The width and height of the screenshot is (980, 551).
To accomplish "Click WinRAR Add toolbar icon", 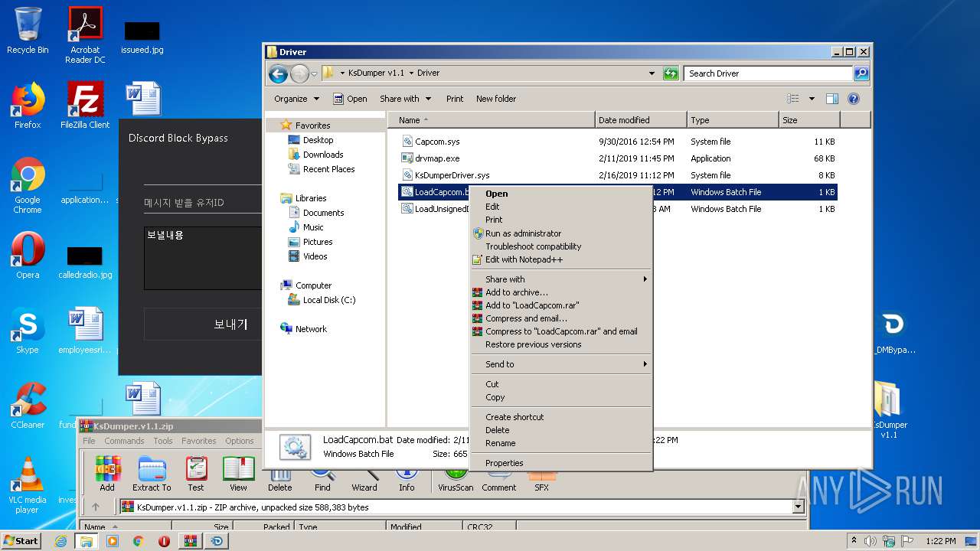I will pos(107,474).
